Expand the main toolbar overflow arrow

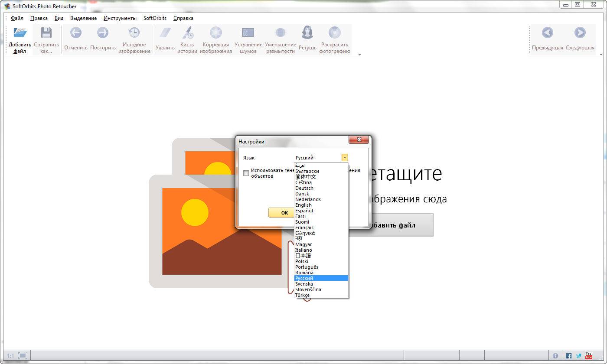359,54
